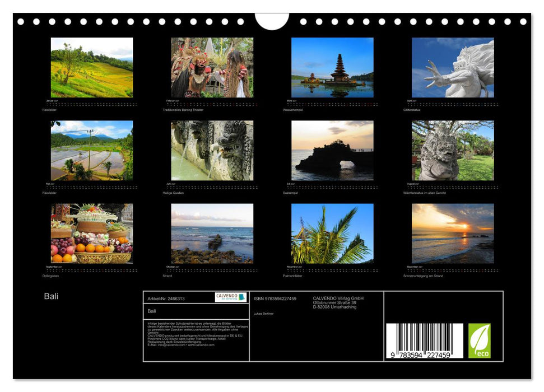Open the January rice terrace photo
Image resolution: width=544 pixels, height=392 pixels.
(92, 67)
